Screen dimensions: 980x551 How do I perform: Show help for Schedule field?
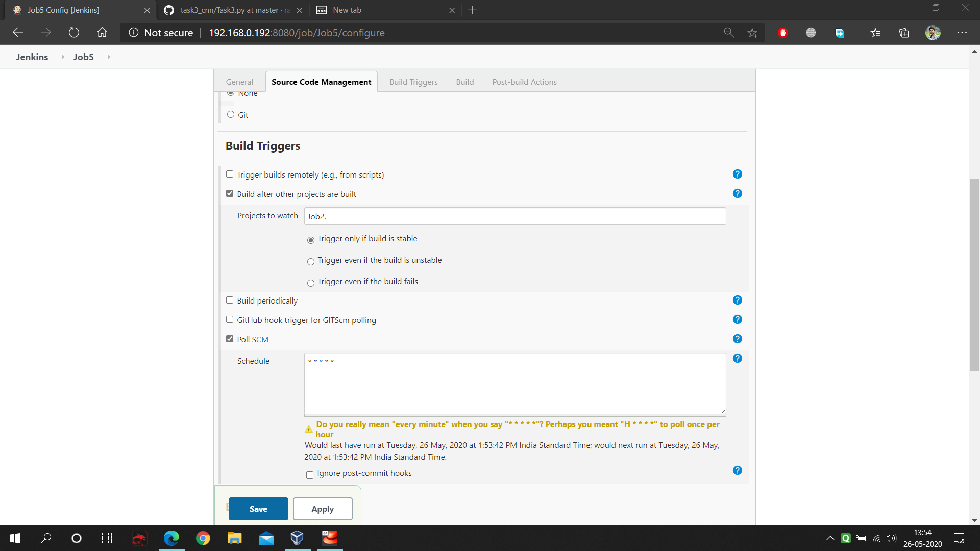click(x=737, y=359)
